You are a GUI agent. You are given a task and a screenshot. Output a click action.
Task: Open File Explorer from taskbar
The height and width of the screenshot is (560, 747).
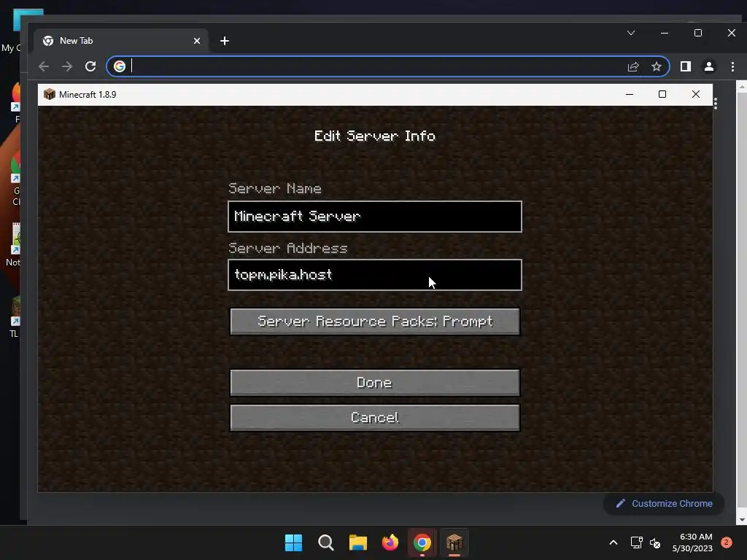(x=357, y=542)
